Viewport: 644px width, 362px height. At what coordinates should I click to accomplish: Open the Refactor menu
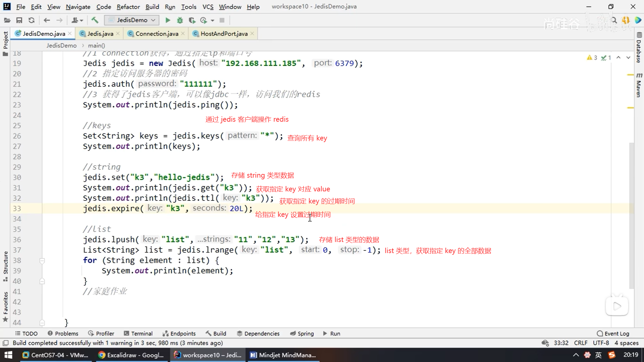point(128,7)
